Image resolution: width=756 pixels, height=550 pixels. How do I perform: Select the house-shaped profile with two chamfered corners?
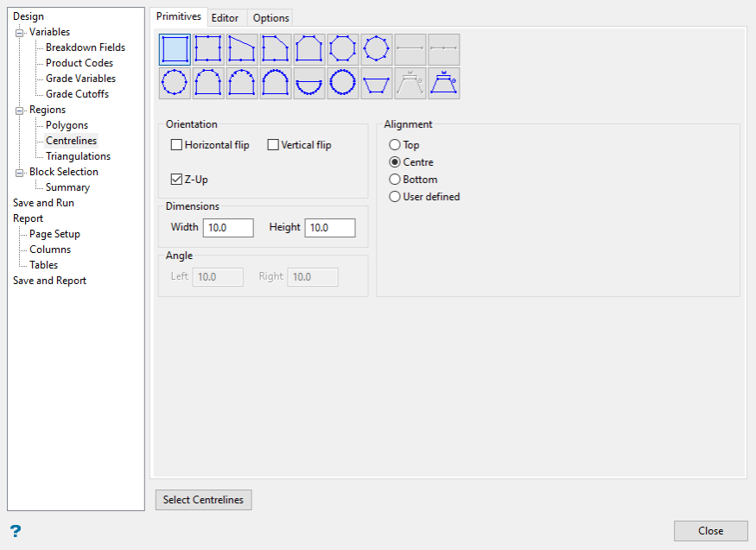tap(309, 49)
